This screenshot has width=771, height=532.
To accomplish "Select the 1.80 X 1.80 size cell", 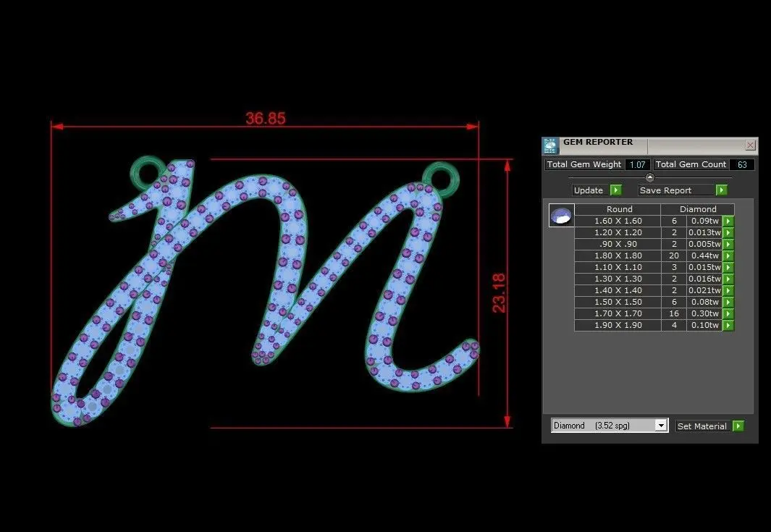I will (618, 256).
